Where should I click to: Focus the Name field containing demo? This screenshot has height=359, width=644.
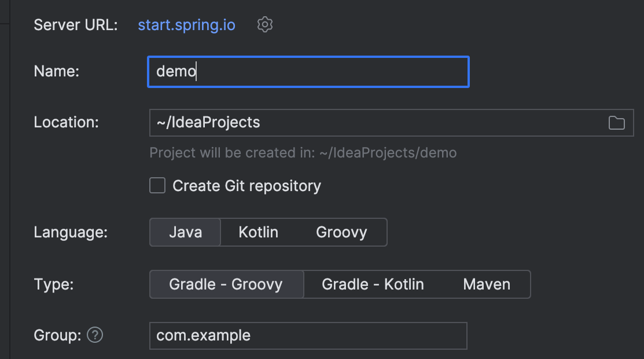(308, 72)
